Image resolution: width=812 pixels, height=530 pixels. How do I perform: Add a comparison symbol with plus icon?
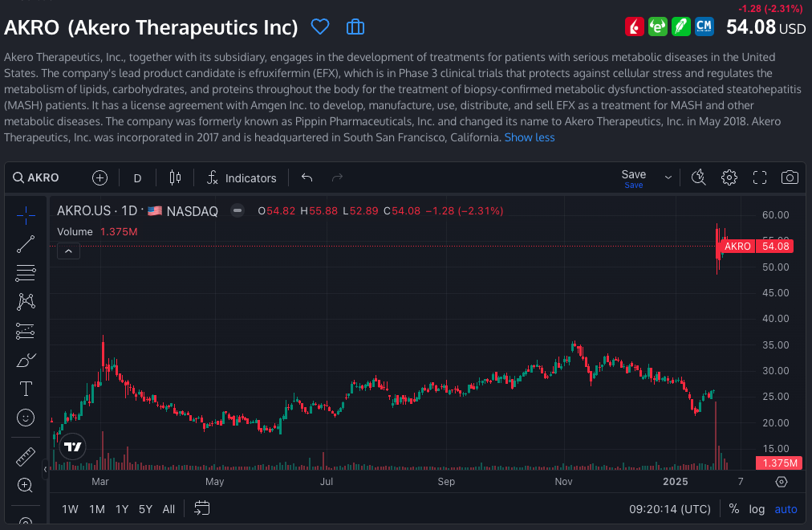coord(99,177)
